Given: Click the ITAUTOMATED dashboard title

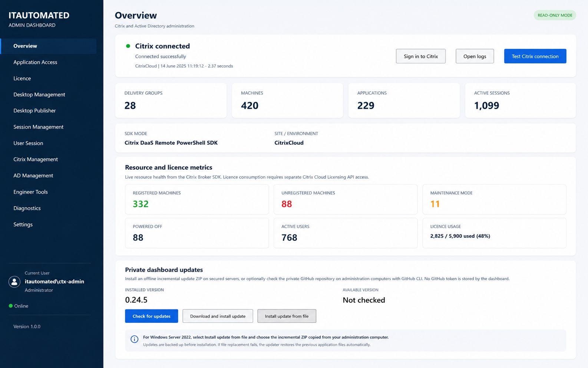Looking at the screenshot, I should click(x=39, y=15).
